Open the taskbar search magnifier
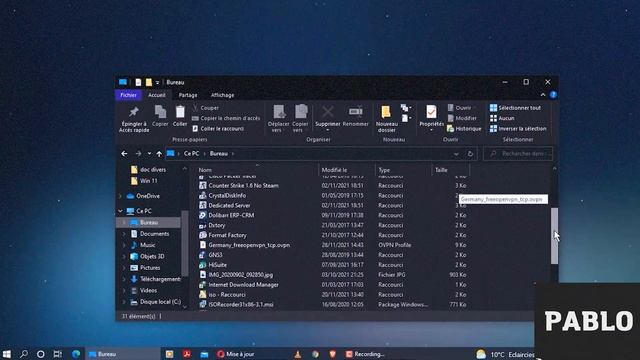 (24, 354)
